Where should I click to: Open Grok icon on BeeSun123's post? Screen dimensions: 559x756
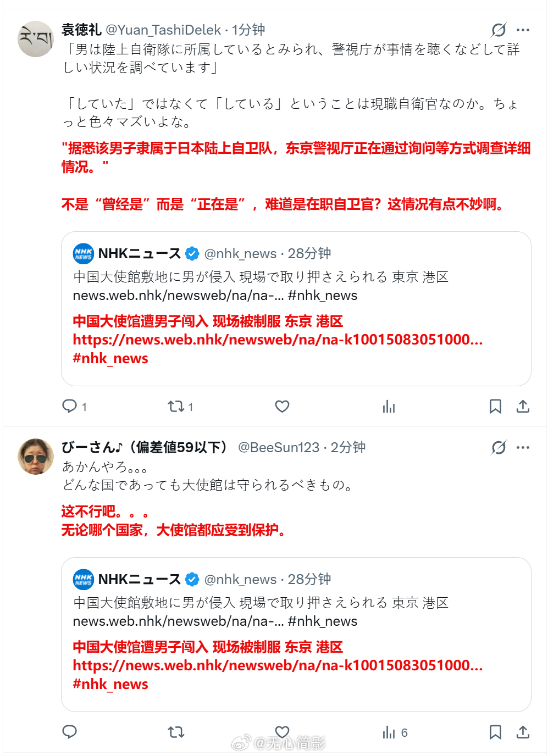pos(499,448)
